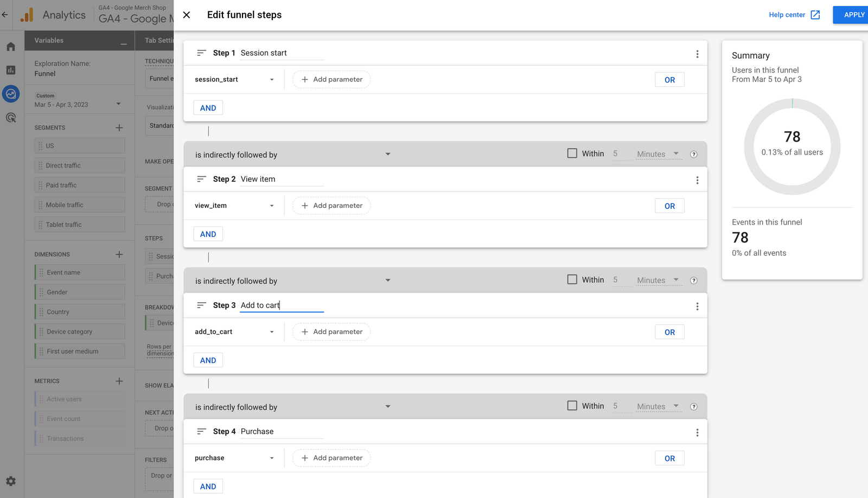868x498 pixels.
Task: Click the reorder handle on Step 4 Purchase
Action: point(201,431)
